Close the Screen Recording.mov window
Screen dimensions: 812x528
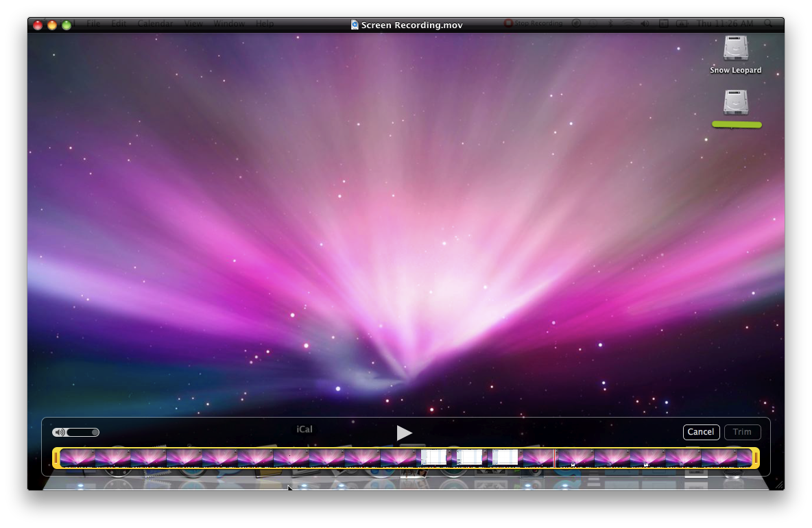click(38, 25)
